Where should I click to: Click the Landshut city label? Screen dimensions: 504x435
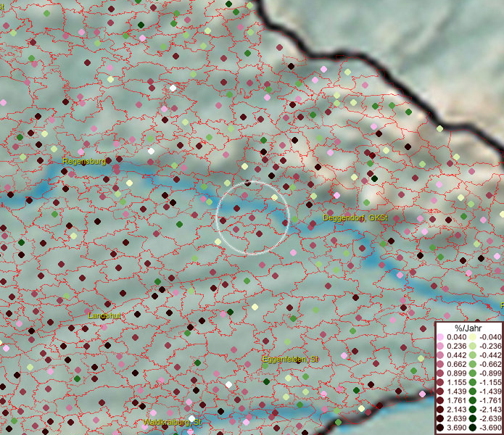[x=104, y=316]
